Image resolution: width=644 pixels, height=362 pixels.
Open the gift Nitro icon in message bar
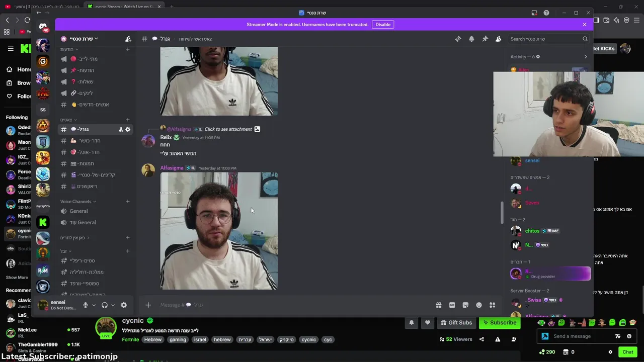pyautogui.click(x=439, y=305)
